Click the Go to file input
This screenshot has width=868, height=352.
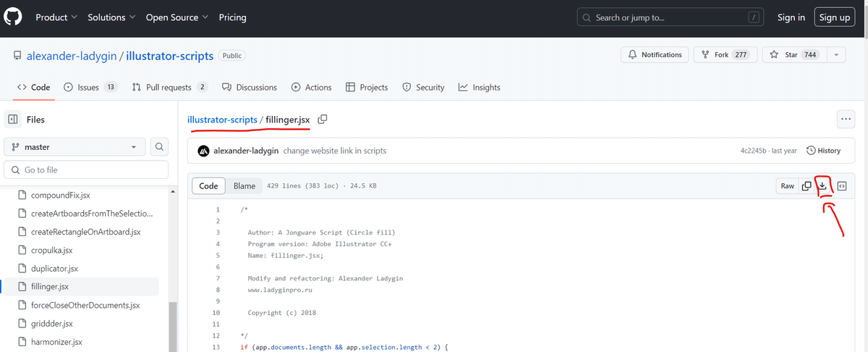[x=87, y=170]
